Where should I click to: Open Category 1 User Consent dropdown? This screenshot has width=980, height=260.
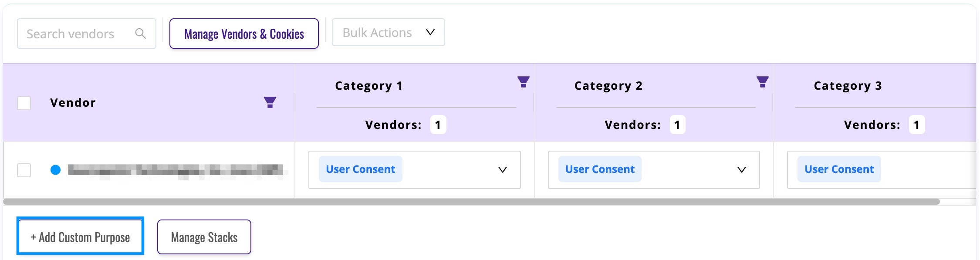[x=415, y=170]
